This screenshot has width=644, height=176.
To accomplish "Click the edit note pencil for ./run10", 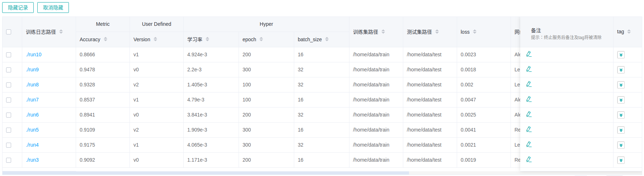I will pyautogui.click(x=528, y=54).
